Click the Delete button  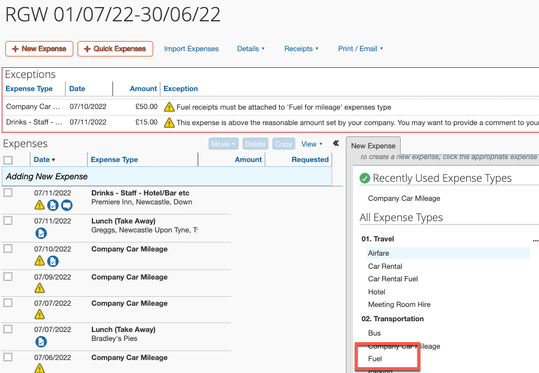coord(255,144)
